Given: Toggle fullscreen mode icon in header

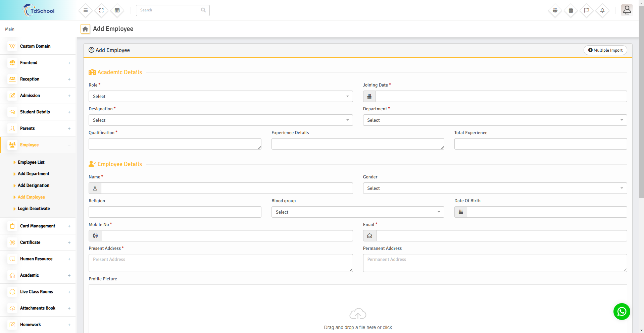Looking at the screenshot, I should point(101,10).
